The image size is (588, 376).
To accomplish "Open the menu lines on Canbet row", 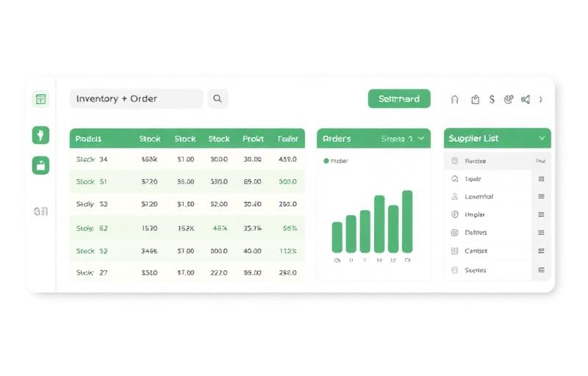I will coord(541,251).
